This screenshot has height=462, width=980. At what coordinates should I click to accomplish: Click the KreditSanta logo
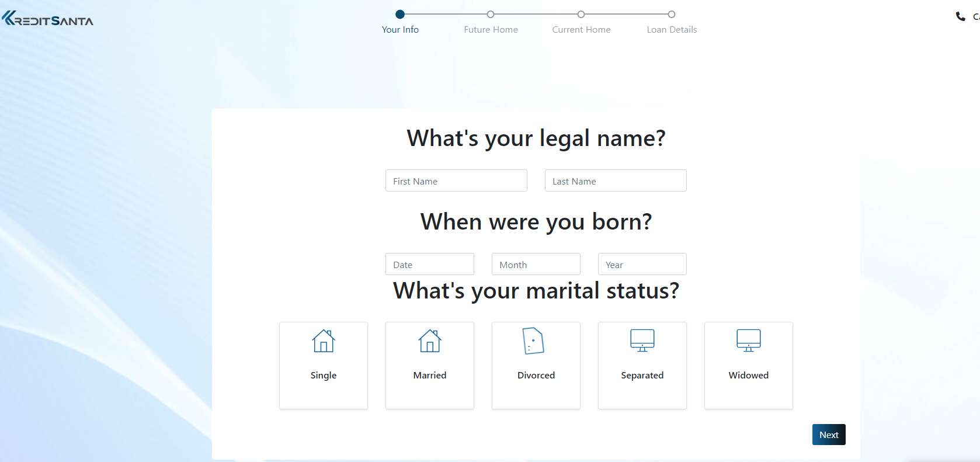[48, 19]
